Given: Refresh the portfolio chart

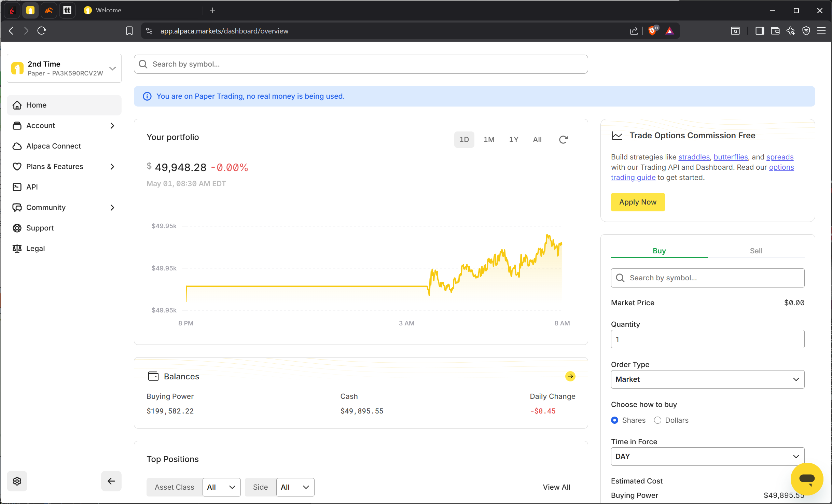Looking at the screenshot, I should tap(563, 139).
